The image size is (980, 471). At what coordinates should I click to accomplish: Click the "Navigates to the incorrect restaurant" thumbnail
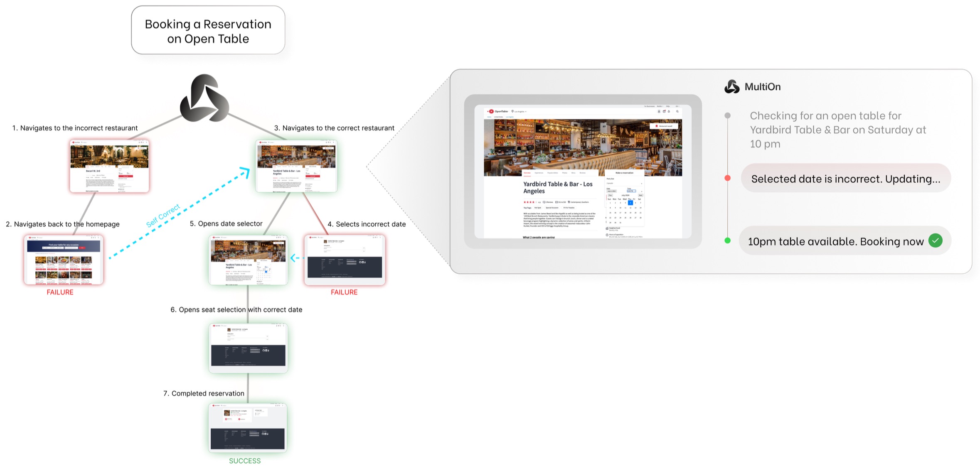click(x=109, y=166)
